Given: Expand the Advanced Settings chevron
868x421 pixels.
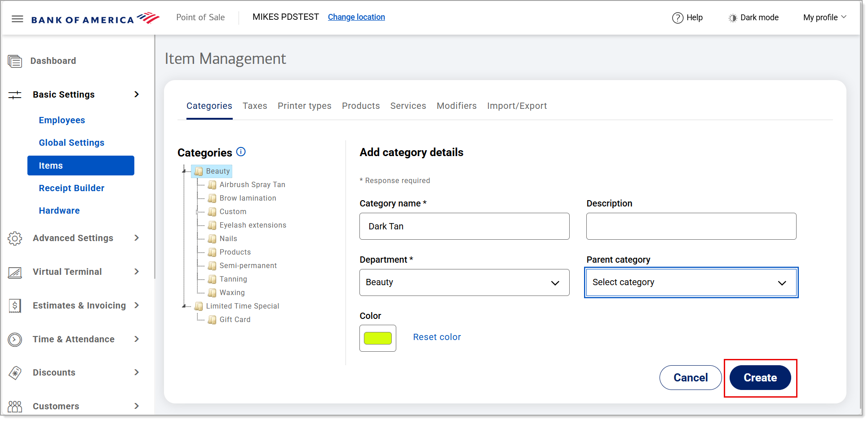Looking at the screenshot, I should click(137, 238).
